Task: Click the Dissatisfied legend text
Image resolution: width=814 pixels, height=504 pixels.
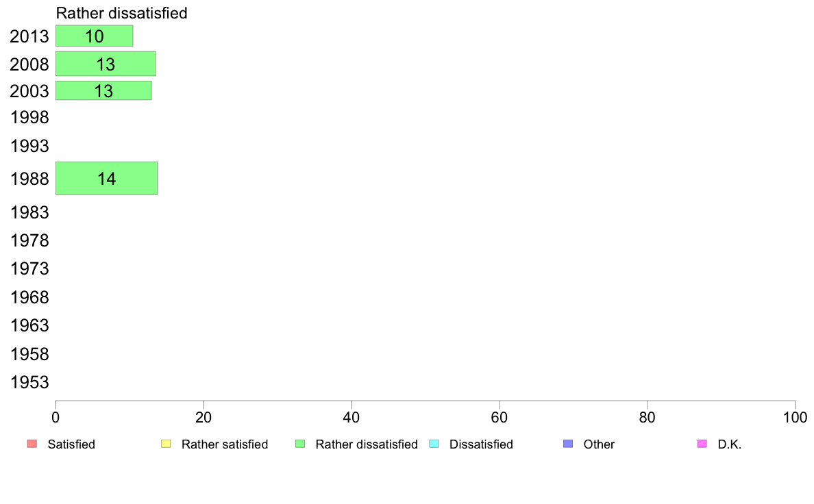Action: tap(481, 444)
